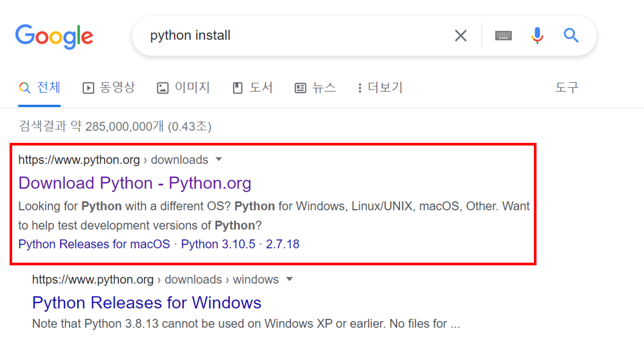Open Download Python - Python.org result

[x=135, y=183]
